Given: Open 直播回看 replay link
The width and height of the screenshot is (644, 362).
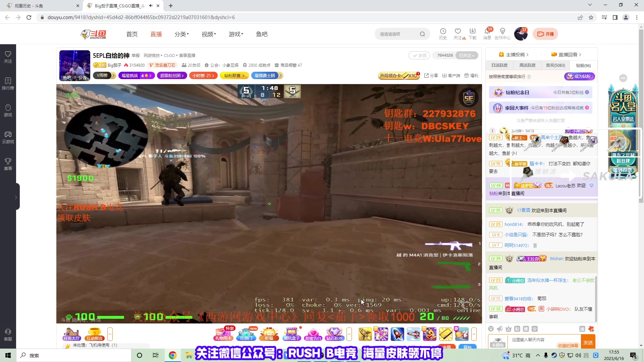Looking at the screenshot, I should point(566,55).
